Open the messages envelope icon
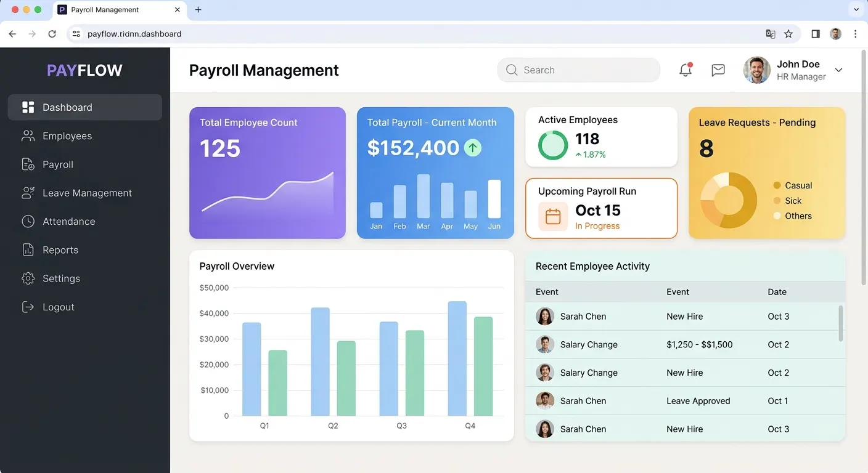This screenshot has height=473, width=868. pyautogui.click(x=718, y=70)
